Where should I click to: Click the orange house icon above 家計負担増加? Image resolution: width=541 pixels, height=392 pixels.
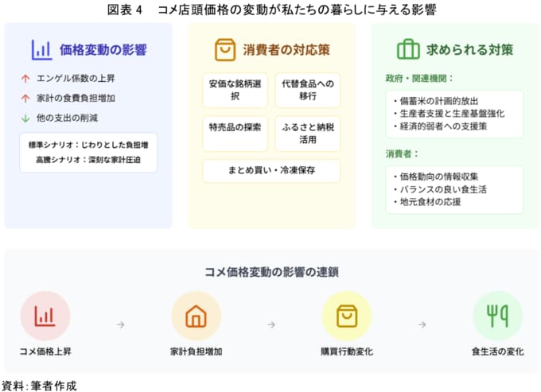pyautogui.click(x=196, y=316)
